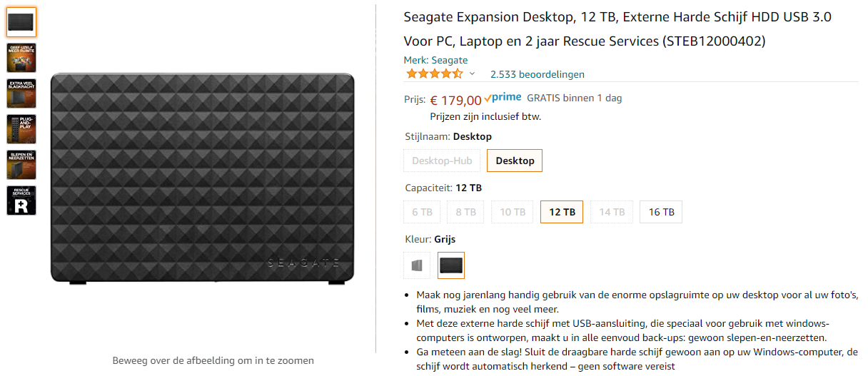
Task: Pick the grey color swatch
Action: [417, 265]
